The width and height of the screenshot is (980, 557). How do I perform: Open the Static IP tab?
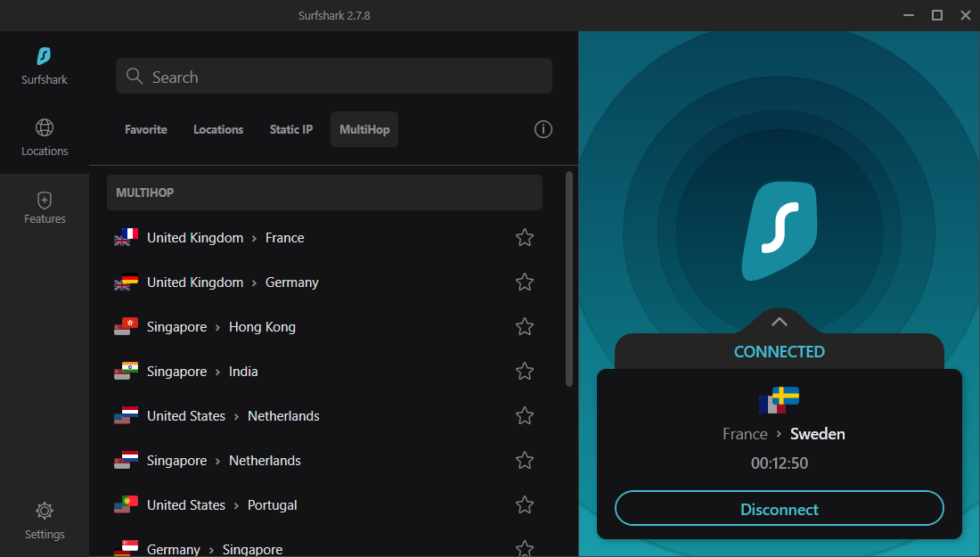[x=291, y=129]
